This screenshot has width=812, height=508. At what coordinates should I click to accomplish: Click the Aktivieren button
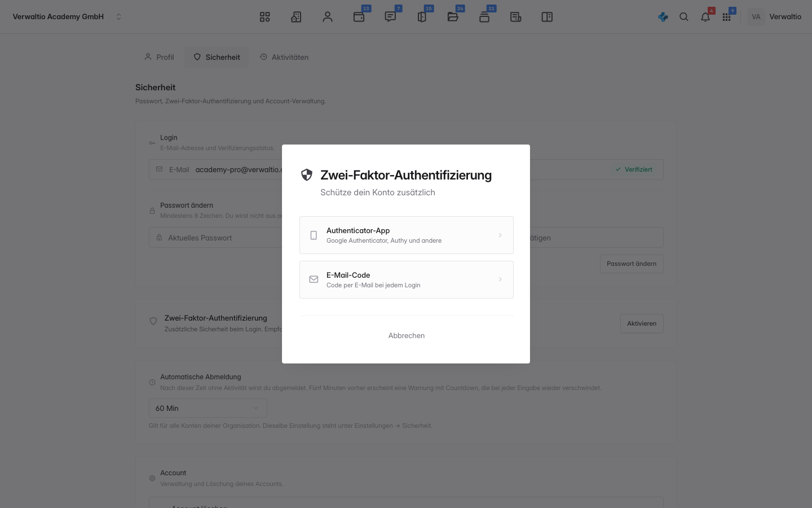[642, 323]
